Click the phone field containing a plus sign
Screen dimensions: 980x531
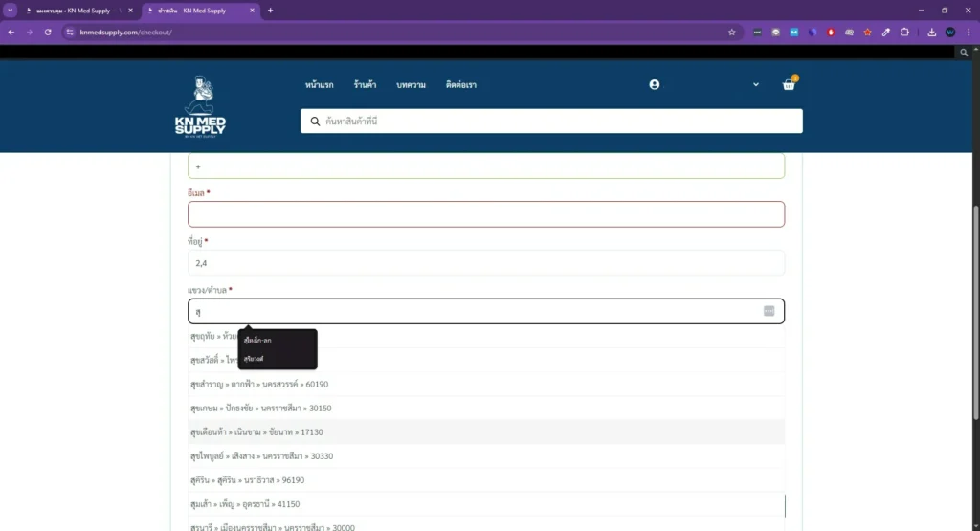(x=486, y=166)
